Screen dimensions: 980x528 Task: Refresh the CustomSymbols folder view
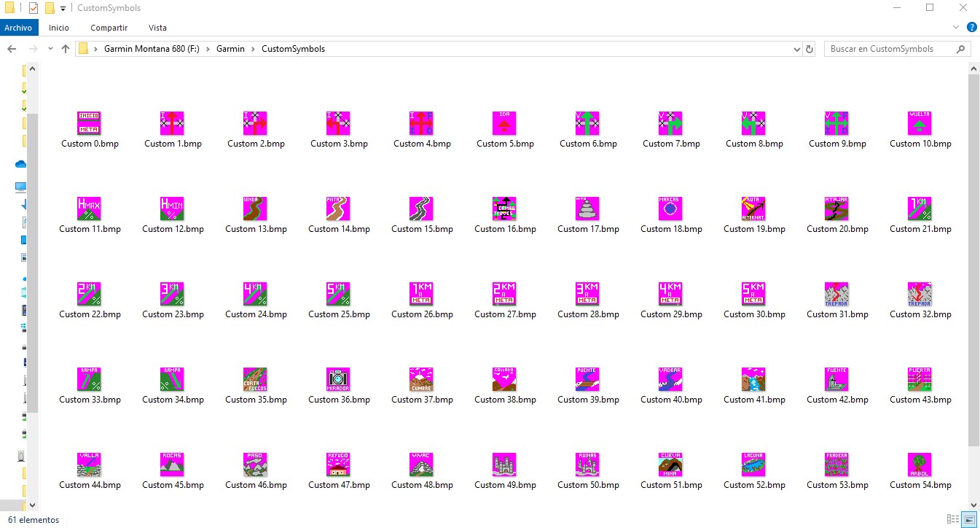point(809,49)
